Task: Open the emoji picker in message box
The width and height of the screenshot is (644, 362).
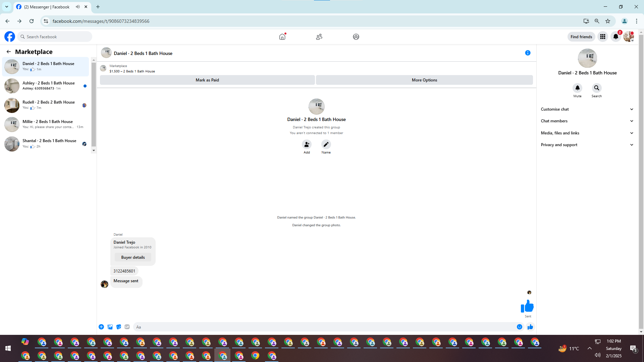Action: tap(520, 327)
